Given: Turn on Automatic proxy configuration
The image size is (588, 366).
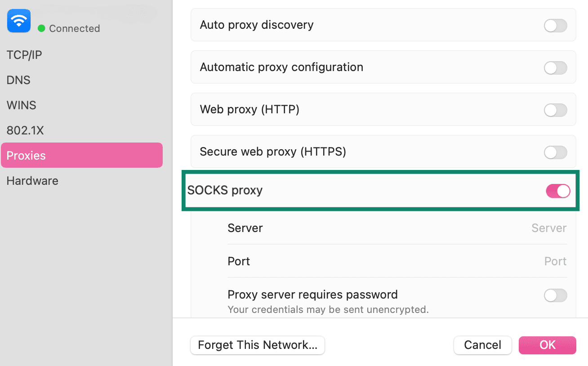Looking at the screenshot, I should (x=555, y=68).
